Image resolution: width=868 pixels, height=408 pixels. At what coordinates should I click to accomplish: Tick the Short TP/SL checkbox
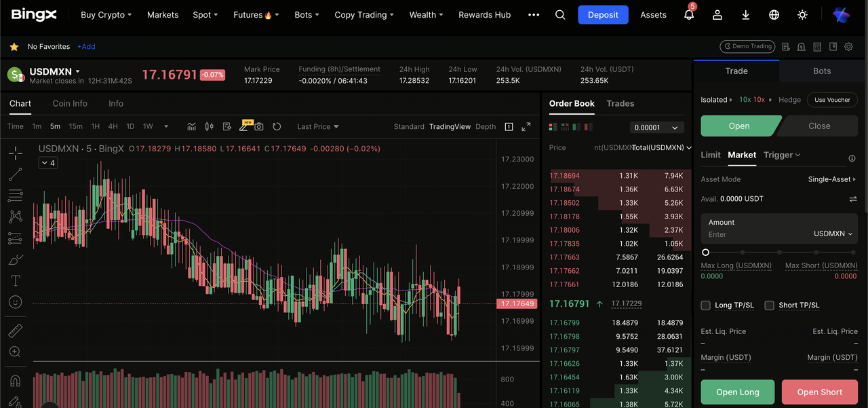coord(770,305)
